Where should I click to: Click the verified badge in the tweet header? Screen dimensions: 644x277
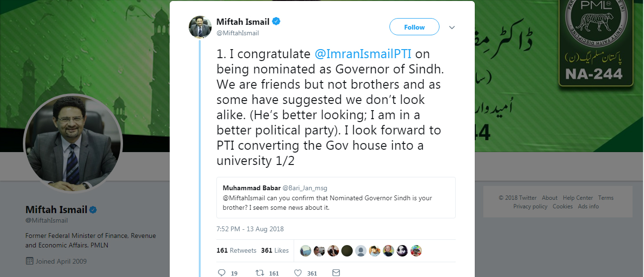tap(276, 22)
